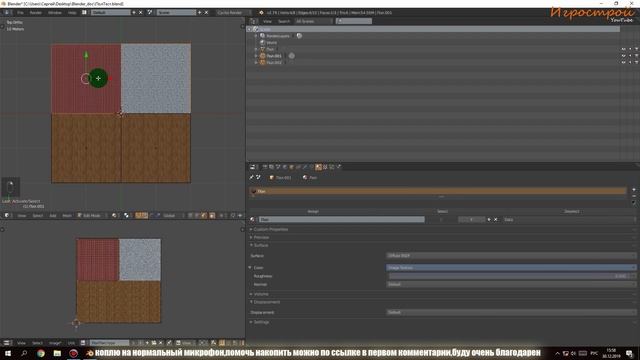Open the Material properties tab icon
The width and height of the screenshot is (640, 360).
[319, 167]
